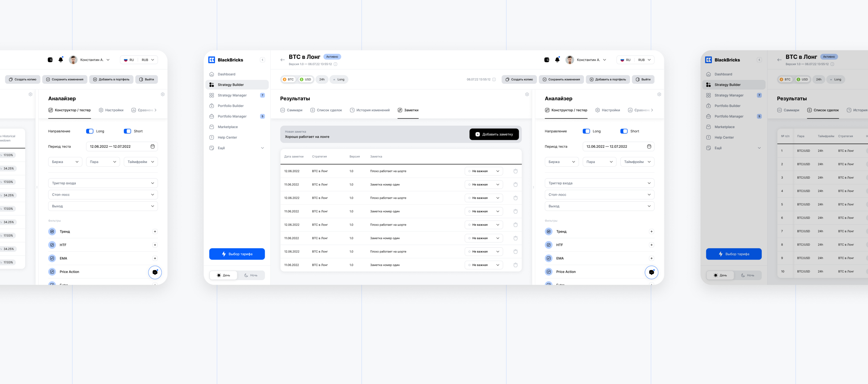Viewport: 868px width, 384px height.
Task: Go back with arrow beside middle BTC в Лонг title
Action: pyautogui.click(x=282, y=60)
